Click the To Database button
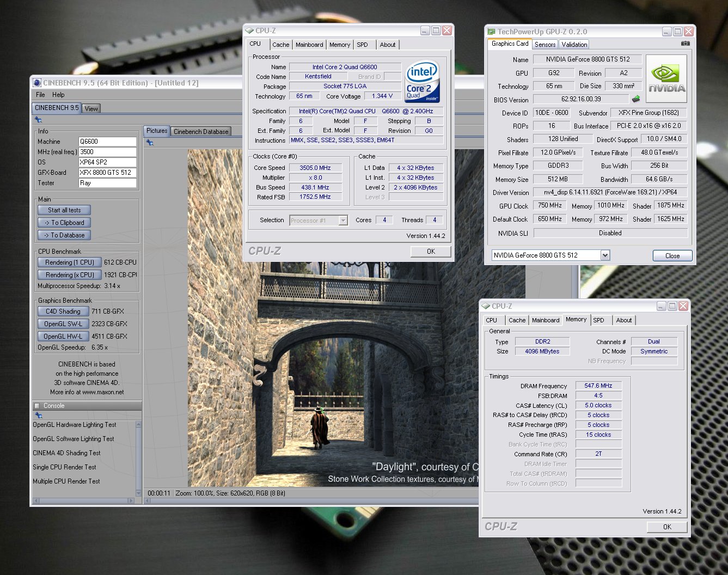The height and width of the screenshot is (575, 728). (64, 235)
